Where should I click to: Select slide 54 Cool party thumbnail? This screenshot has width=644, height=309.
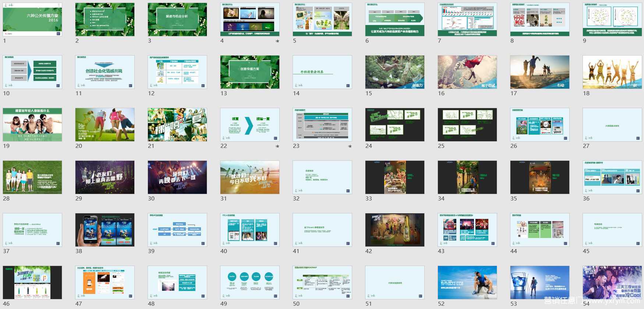(x=612, y=283)
